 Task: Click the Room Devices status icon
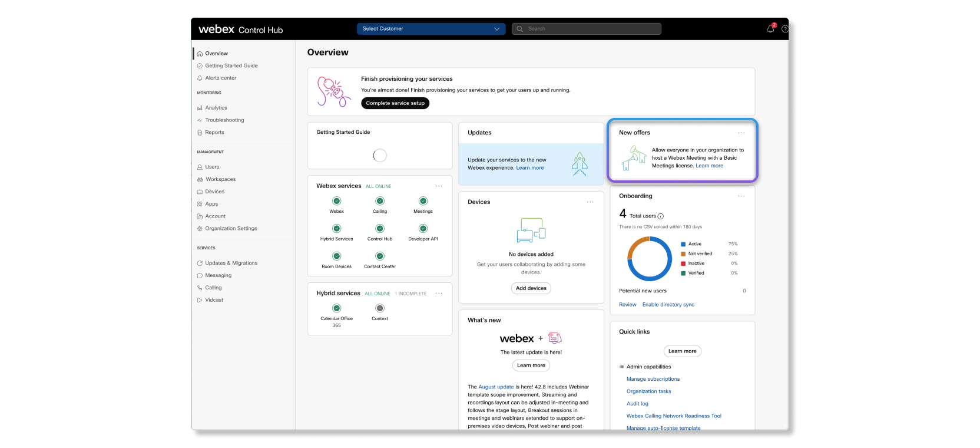click(x=337, y=256)
